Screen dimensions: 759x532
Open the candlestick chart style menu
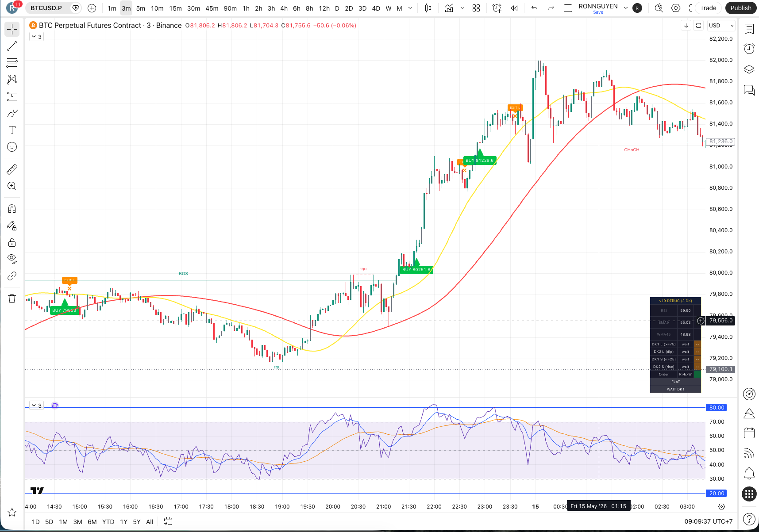click(428, 8)
